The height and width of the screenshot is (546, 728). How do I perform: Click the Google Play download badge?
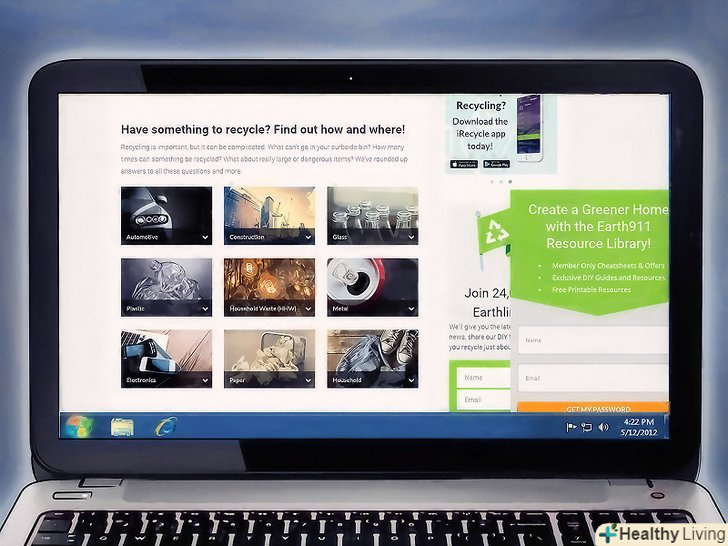(496, 164)
